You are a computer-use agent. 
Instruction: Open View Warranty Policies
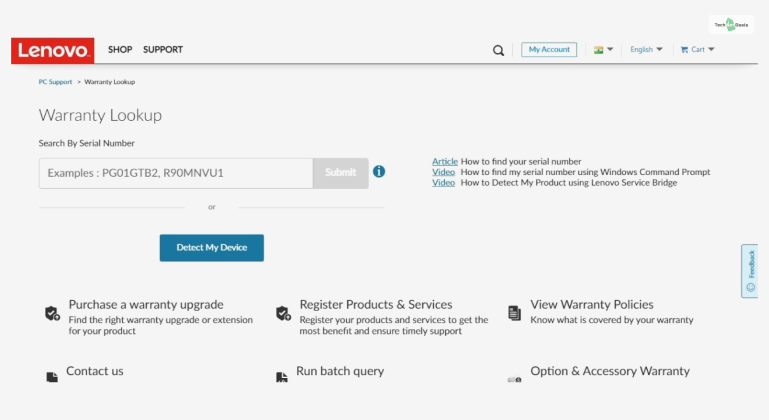tap(591, 305)
